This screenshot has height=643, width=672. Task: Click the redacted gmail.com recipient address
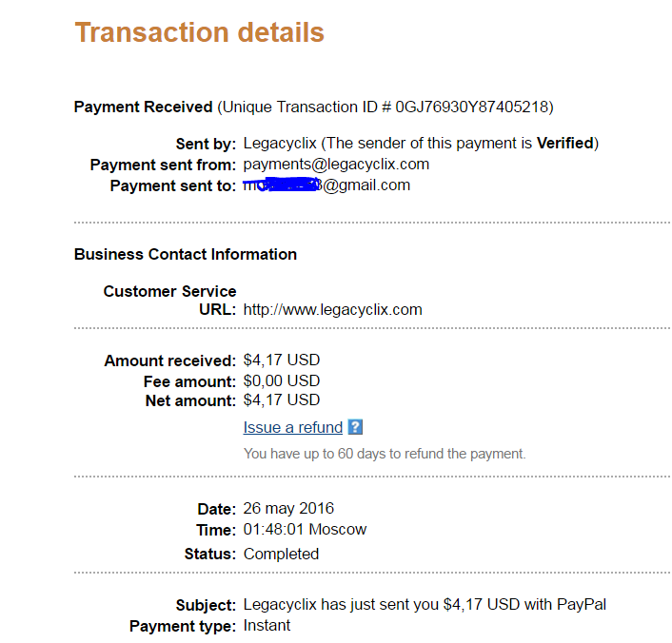click(326, 185)
